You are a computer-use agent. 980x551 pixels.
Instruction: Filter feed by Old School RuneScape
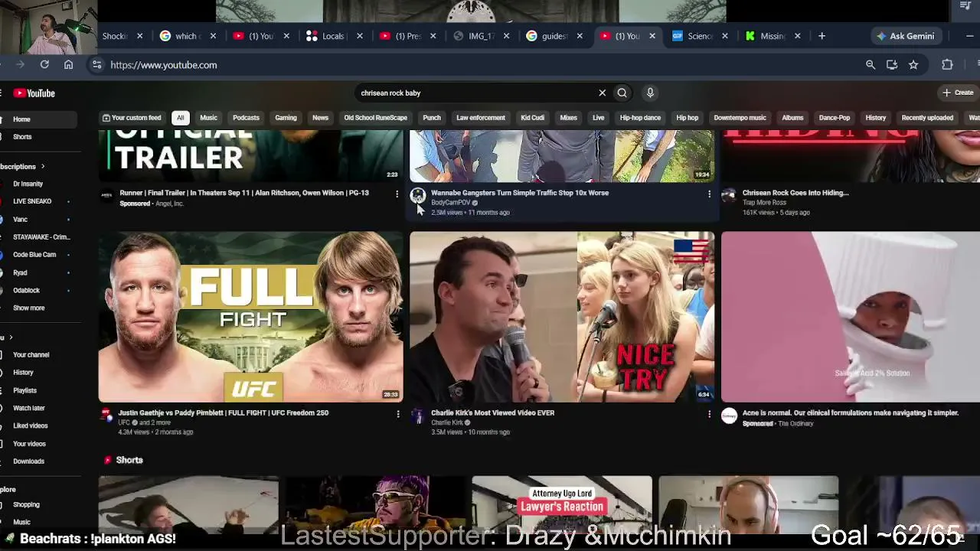coord(375,118)
